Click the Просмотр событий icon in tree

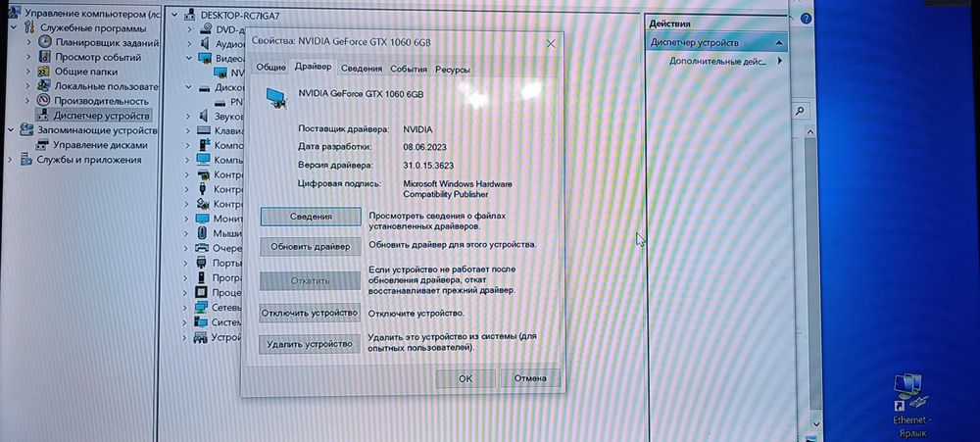(x=44, y=57)
